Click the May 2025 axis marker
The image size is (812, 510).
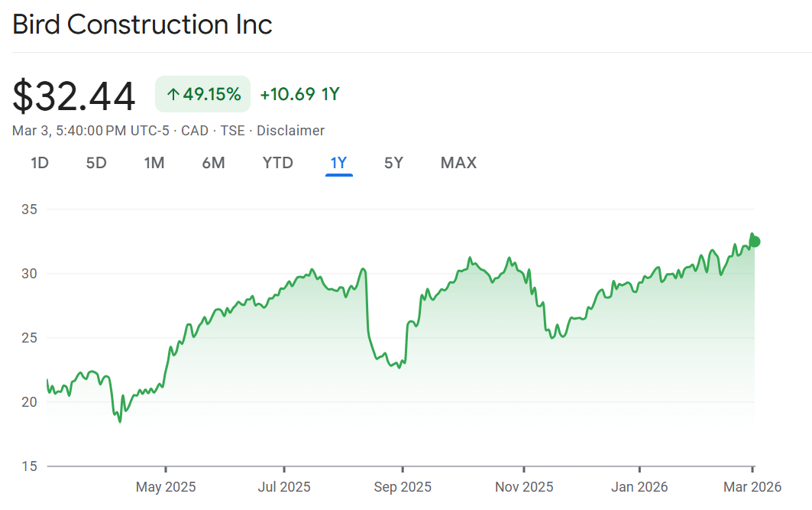tap(166, 487)
